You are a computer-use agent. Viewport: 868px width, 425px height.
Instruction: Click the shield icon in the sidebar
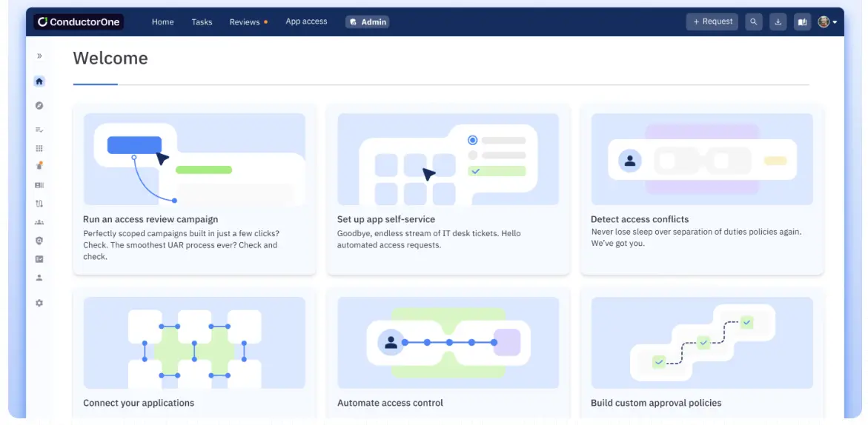pyautogui.click(x=39, y=241)
